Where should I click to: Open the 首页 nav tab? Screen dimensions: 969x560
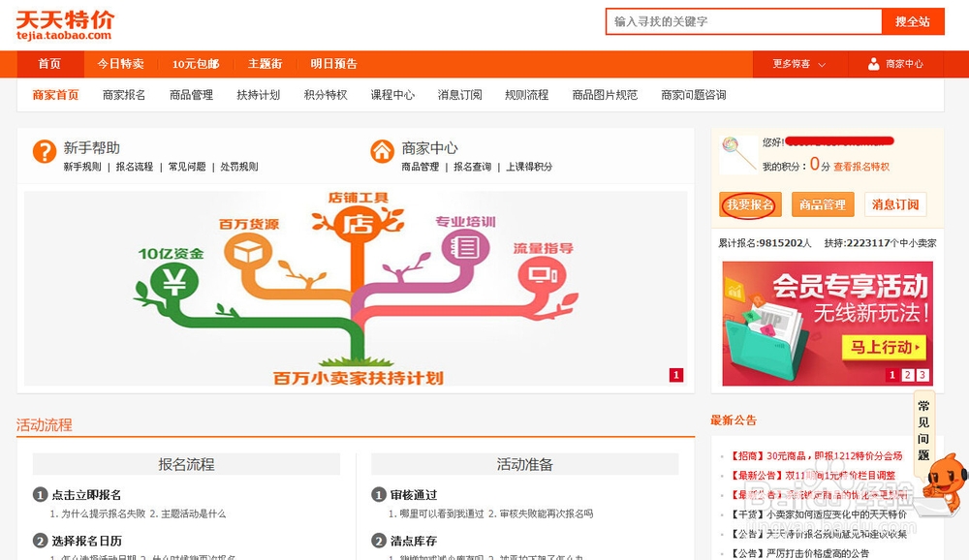[x=49, y=64]
